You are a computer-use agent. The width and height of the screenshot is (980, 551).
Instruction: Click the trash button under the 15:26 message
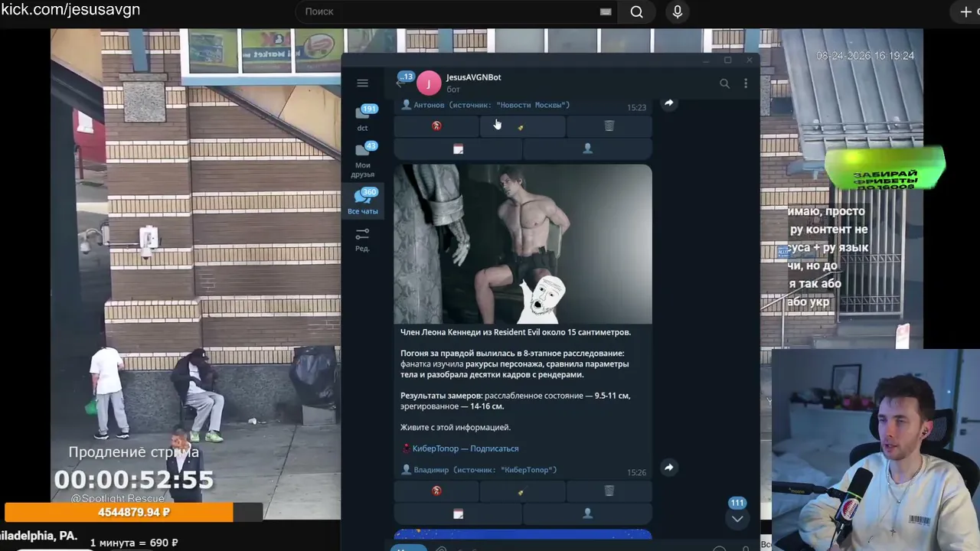[609, 491]
